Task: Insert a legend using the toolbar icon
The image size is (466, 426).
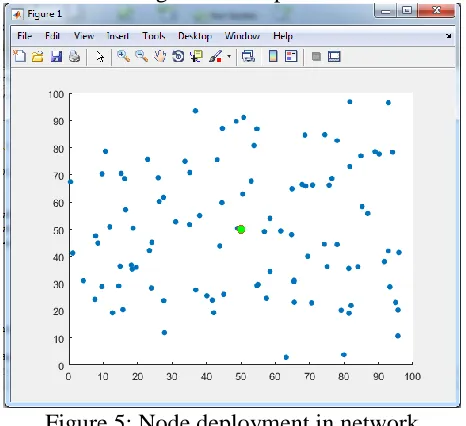Action: pyautogui.click(x=291, y=56)
